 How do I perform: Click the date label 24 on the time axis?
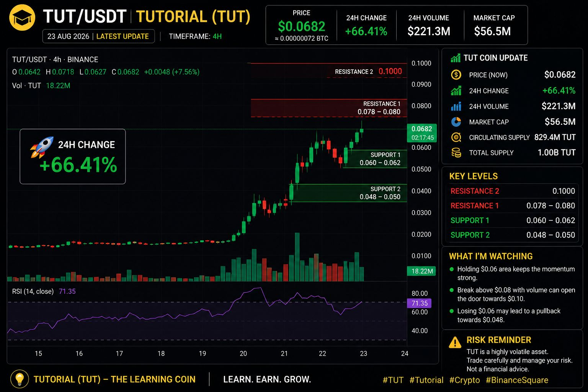[405, 353]
